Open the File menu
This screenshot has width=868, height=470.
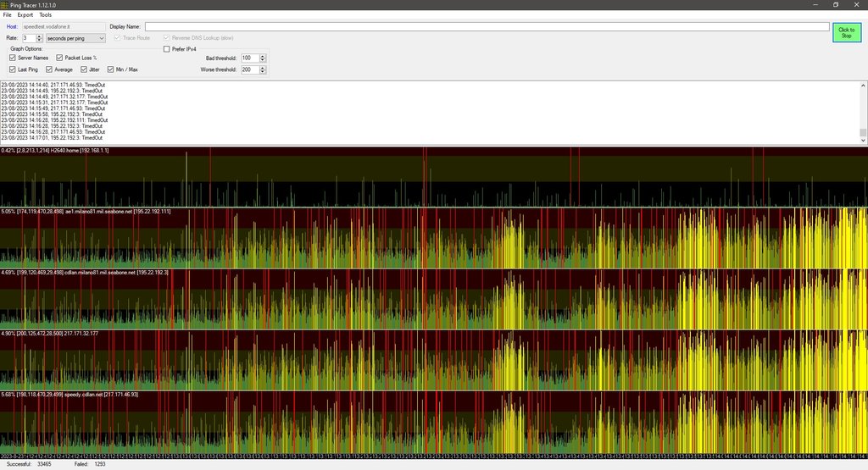7,15
